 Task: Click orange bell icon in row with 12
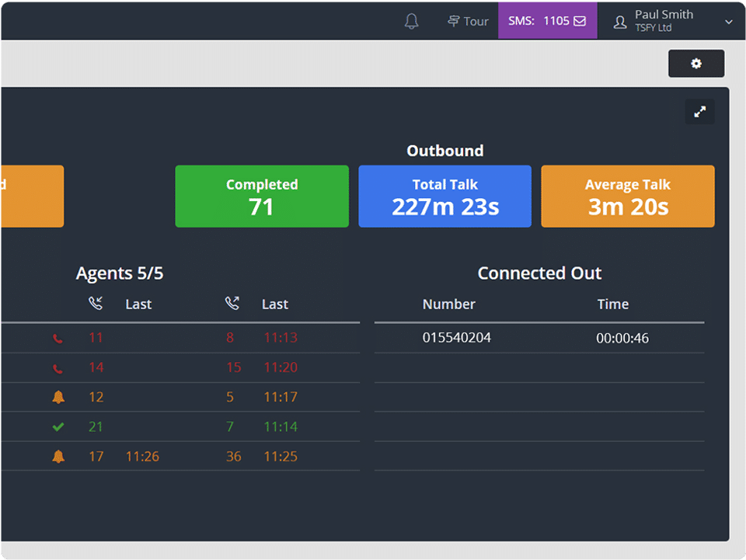point(58,397)
